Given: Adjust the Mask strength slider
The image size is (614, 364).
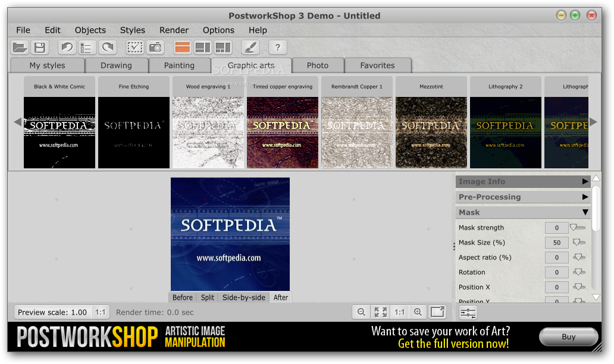Looking at the screenshot, I should pyautogui.click(x=578, y=227).
